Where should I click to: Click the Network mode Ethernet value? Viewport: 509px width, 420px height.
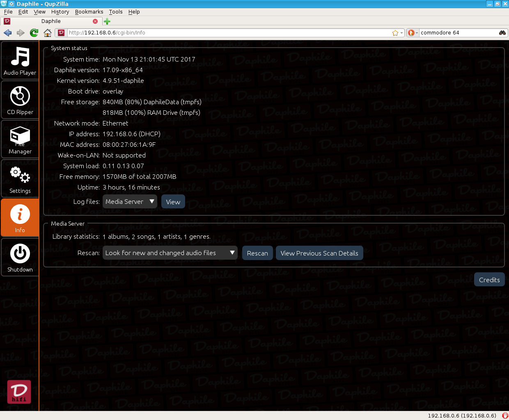click(115, 123)
